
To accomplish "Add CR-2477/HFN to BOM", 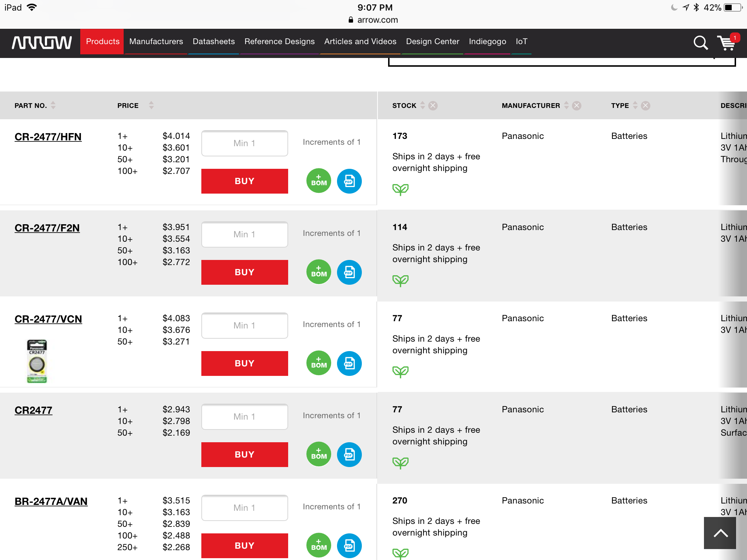I will [x=319, y=181].
